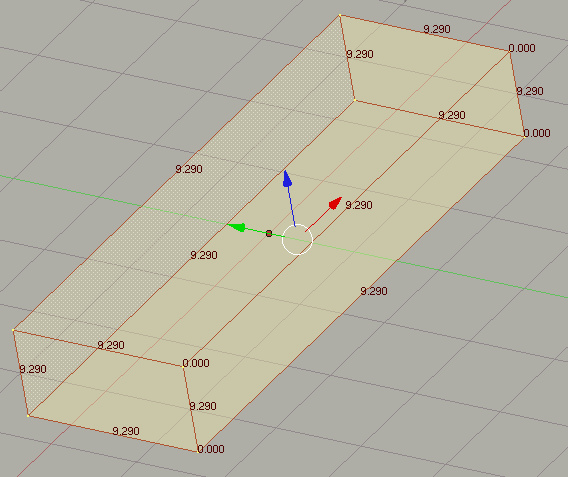Select the vertex labeled 0.000 at the bottom
Screen dimensions: 568x477
(197, 451)
